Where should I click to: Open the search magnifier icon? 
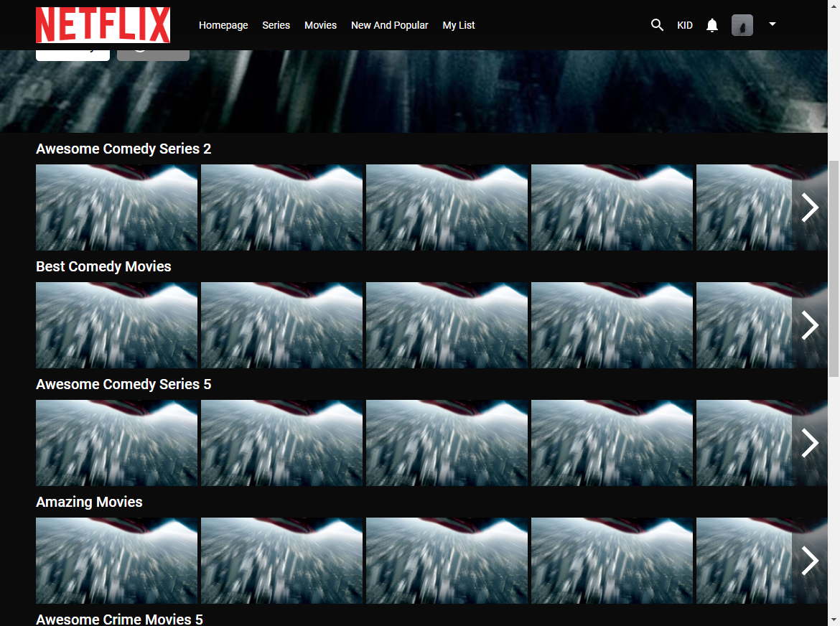[x=657, y=25]
